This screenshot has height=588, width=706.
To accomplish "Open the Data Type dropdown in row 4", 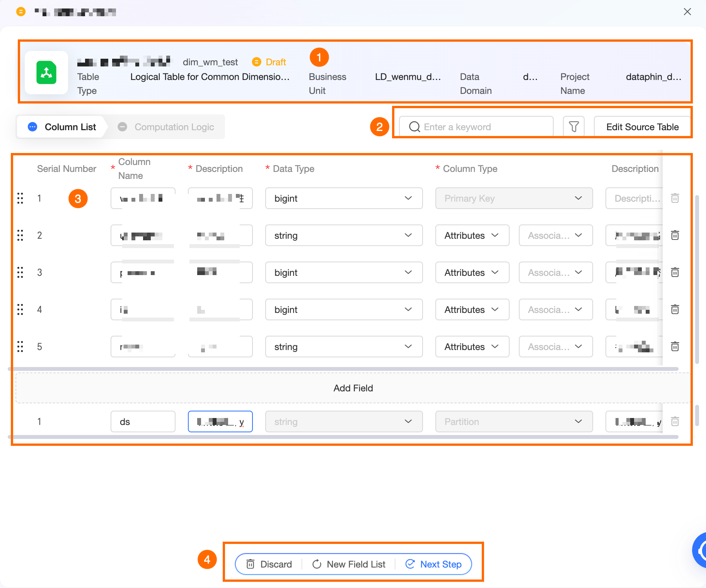I will (344, 309).
